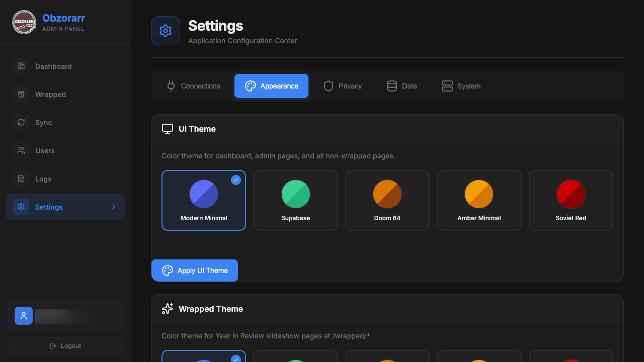Click the 'Wrapped Theme' section heading
This screenshot has width=644, height=362.
211,309
